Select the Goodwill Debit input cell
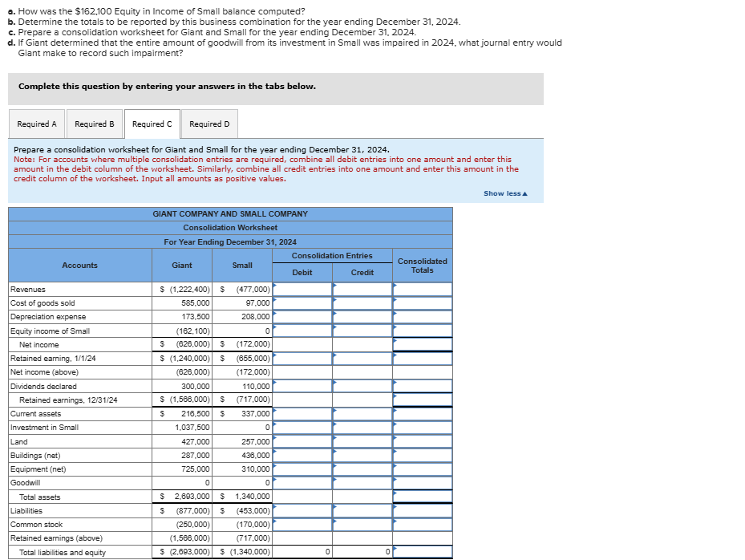Viewport: 745px width, 560px height. pyautogui.click(x=303, y=482)
